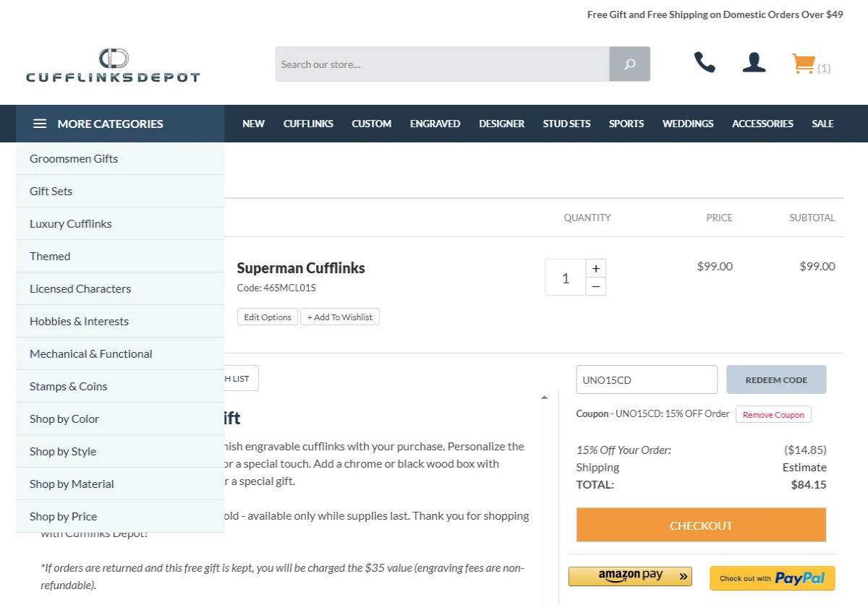Pay with Amazon Pay button

630,576
